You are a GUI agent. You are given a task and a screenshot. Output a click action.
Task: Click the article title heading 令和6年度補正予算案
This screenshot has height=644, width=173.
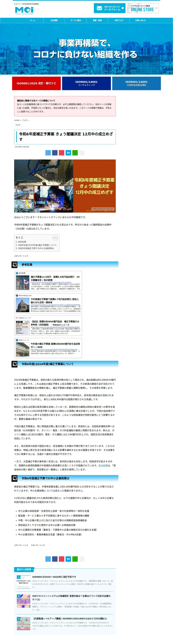(66, 136)
